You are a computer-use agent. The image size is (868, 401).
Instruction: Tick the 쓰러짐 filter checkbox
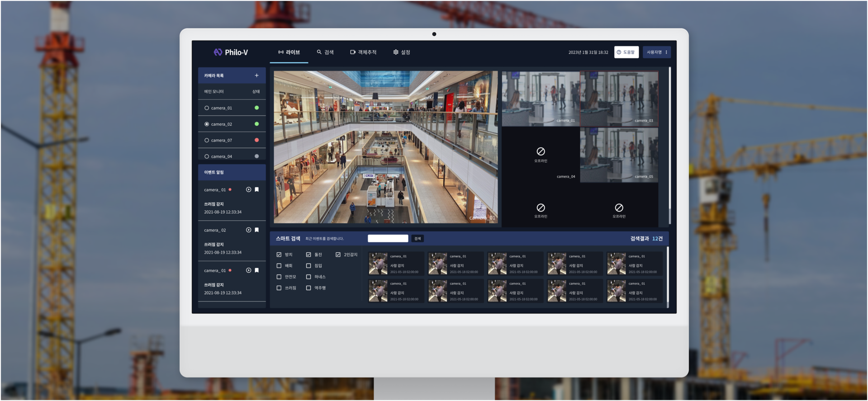click(x=279, y=288)
